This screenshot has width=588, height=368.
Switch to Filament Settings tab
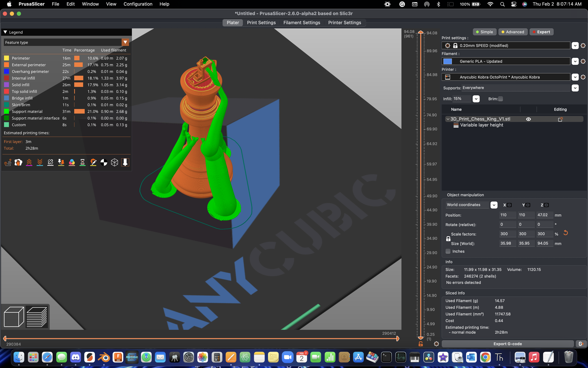[302, 23]
